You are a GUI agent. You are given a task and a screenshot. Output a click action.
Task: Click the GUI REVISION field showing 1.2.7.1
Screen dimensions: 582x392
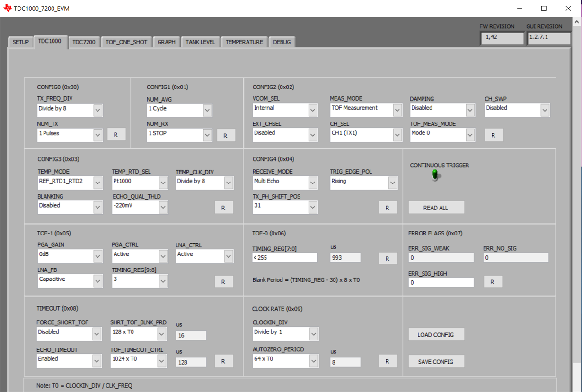coord(549,38)
